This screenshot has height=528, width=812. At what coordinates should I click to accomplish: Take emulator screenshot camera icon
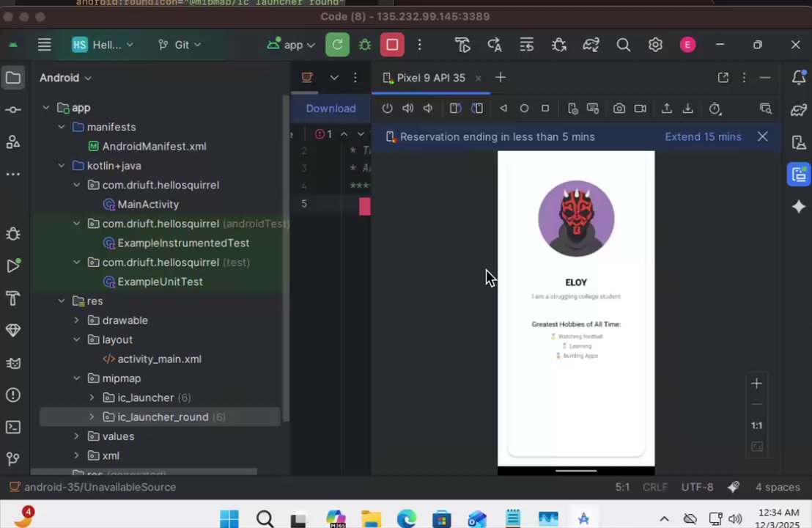click(x=619, y=109)
